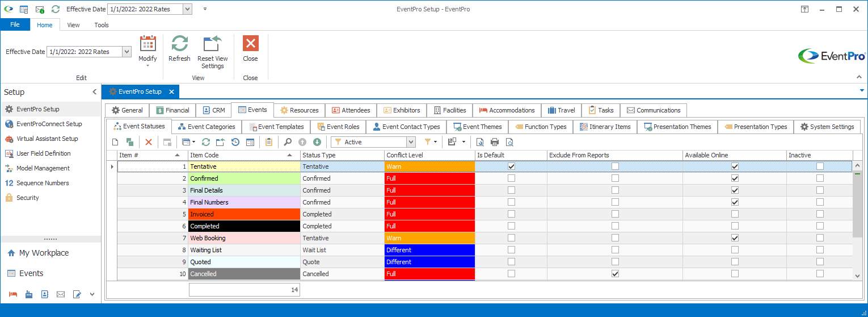Click the grey Move Up arrow icon
Viewport: 868px width, 317px height.
[x=302, y=142]
